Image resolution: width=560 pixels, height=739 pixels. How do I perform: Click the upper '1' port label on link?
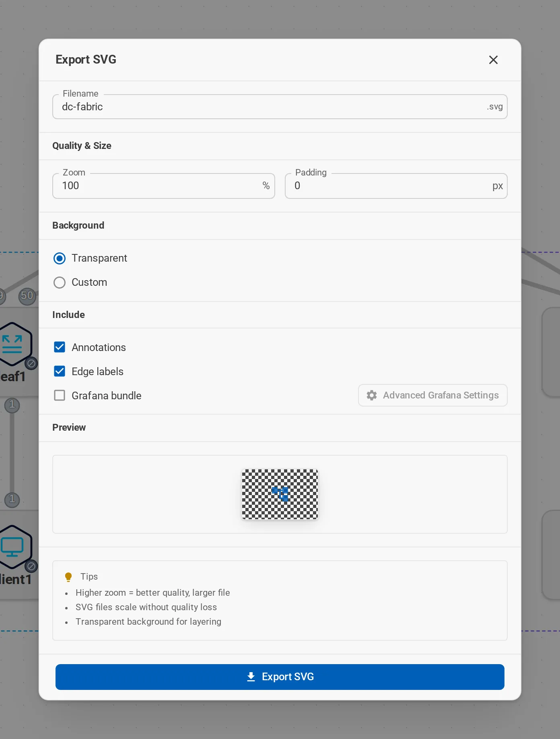[x=12, y=405]
